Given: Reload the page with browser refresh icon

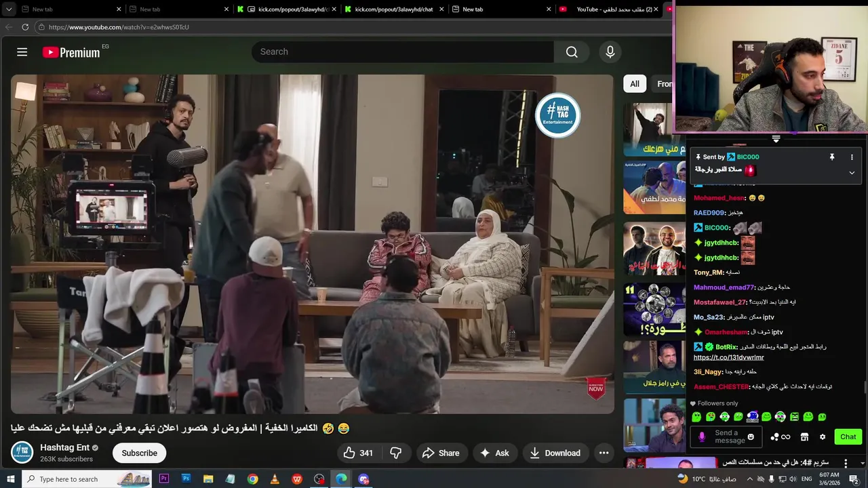Looking at the screenshot, I should 25,27.
